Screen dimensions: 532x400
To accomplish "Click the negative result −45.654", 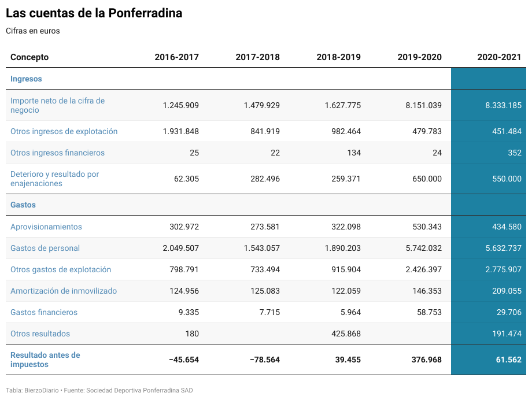I will [184, 360].
